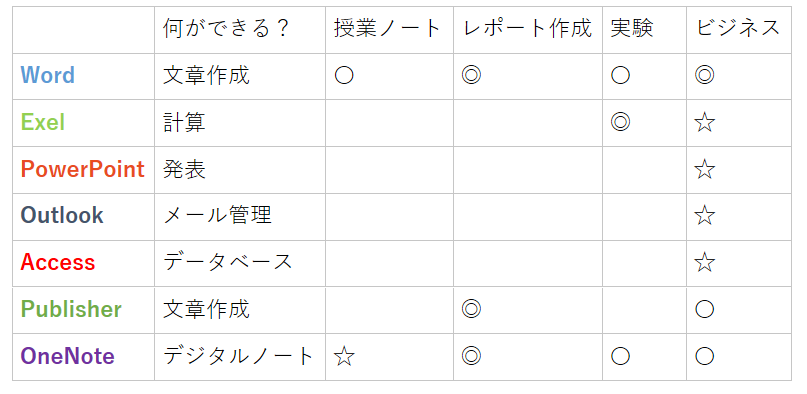Select the red Access label

[x=58, y=262]
